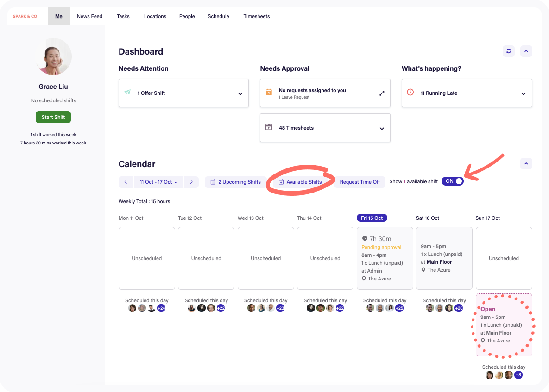Click the 48 Timesheets calendar icon
549x392 pixels.
pos(269,127)
